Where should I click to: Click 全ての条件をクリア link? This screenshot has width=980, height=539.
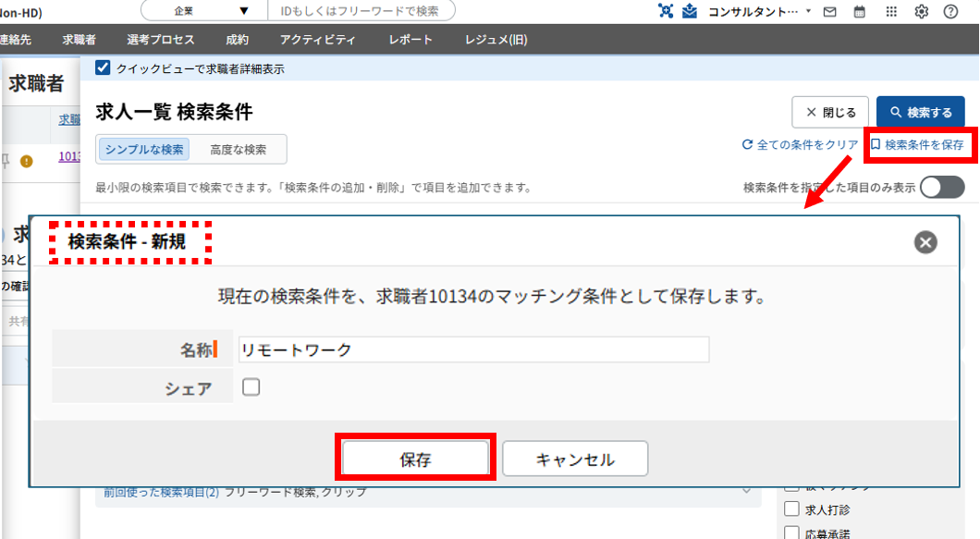800,145
